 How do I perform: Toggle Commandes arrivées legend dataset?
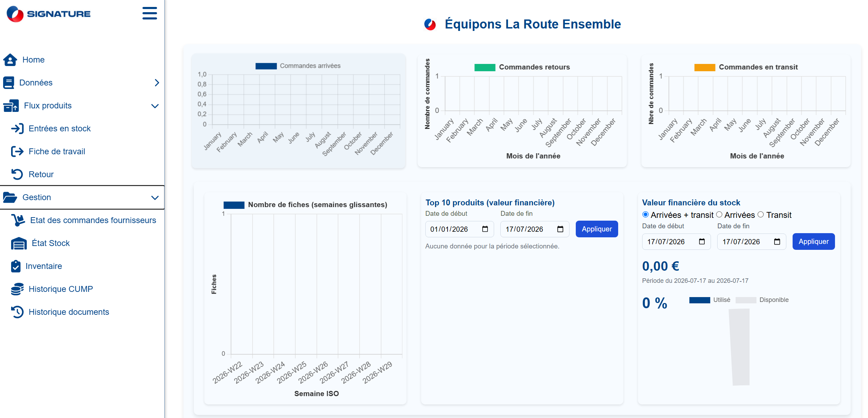point(298,66)
